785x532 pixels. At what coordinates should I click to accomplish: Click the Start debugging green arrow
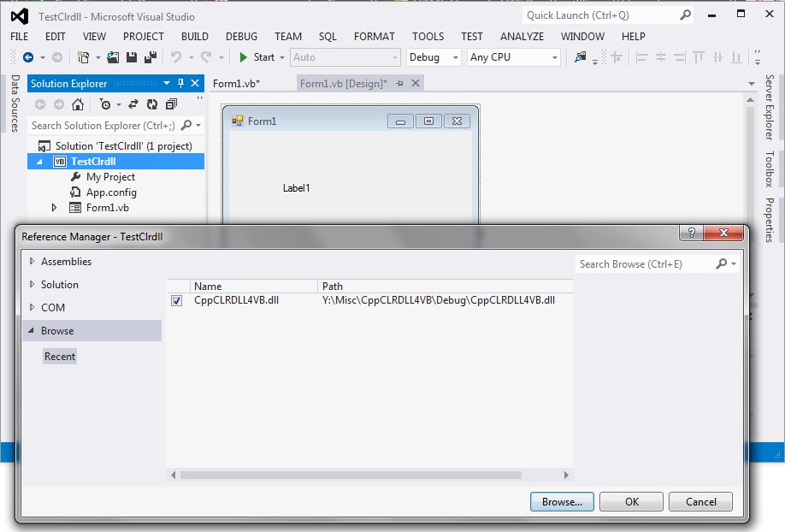243,56
